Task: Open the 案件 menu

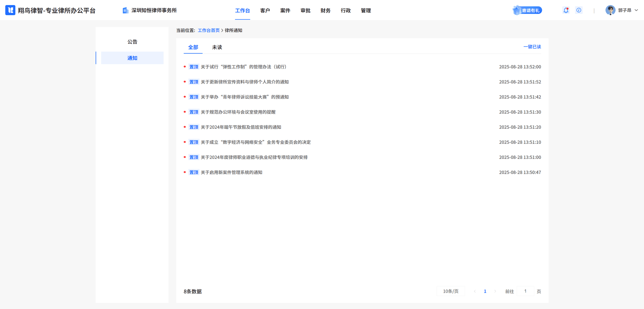Action: coord(285,11)
